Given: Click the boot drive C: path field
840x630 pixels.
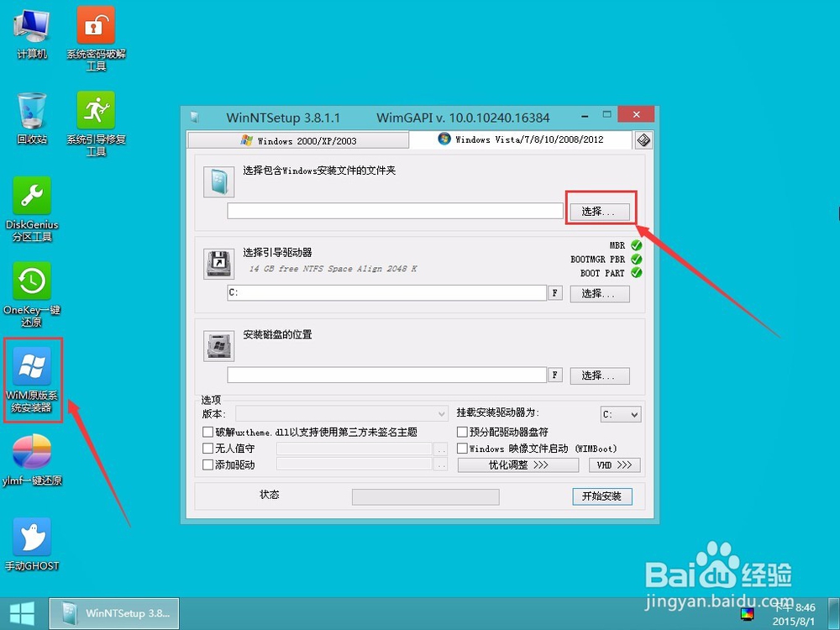Looking at the screenshot, I should coord(386,293).
